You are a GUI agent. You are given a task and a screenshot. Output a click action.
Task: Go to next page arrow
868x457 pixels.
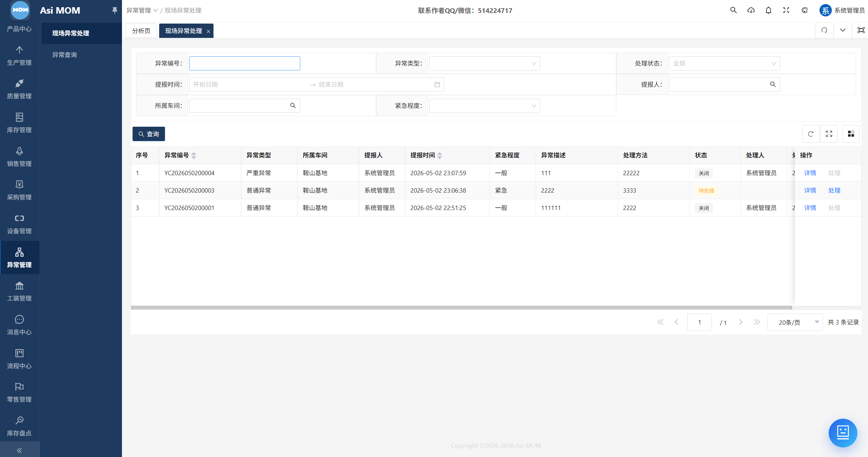point(741,322)
